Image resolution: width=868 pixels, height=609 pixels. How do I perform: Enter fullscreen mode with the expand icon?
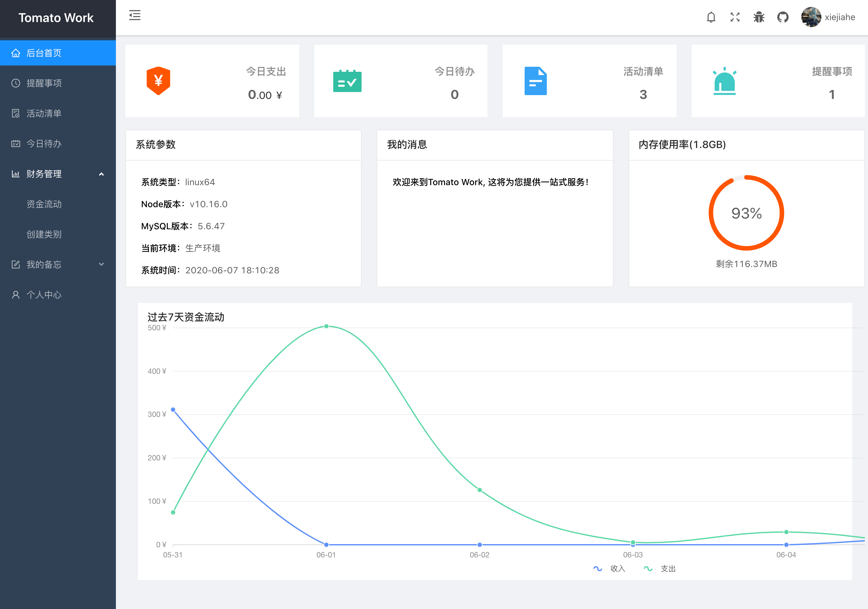(x=734, y=17)
